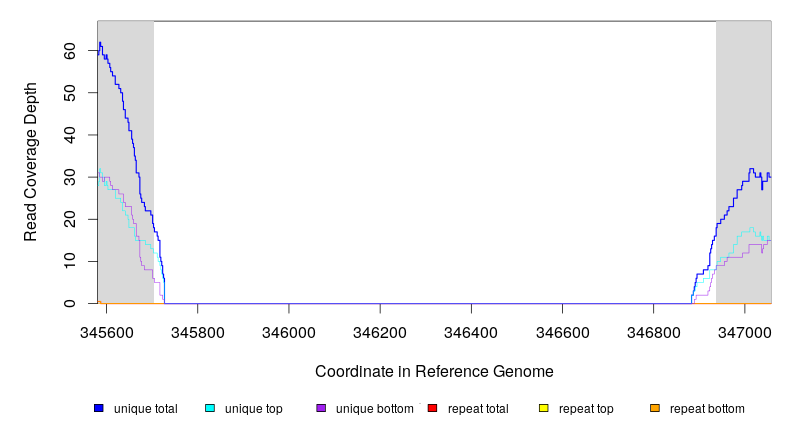792x432 pixels.
Task: Click the yellow 'repeat top' legend swatch
Action: (544, 408)
